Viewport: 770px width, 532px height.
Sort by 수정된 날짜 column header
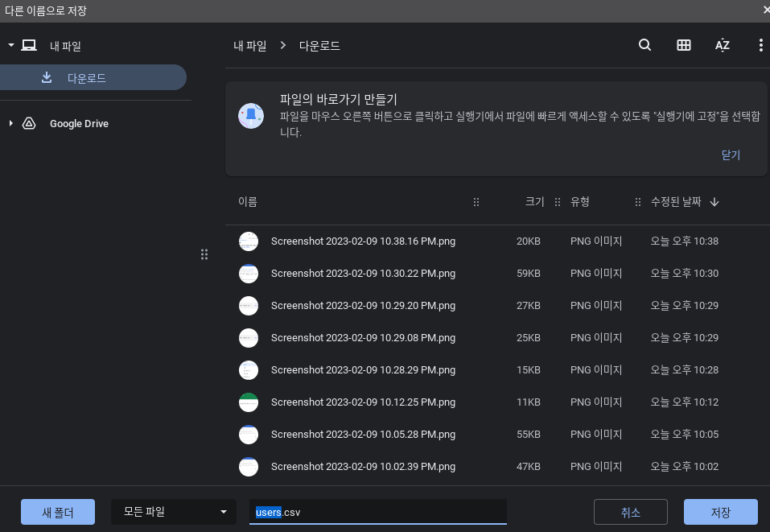pyautogui.click(x=676, y=202)
